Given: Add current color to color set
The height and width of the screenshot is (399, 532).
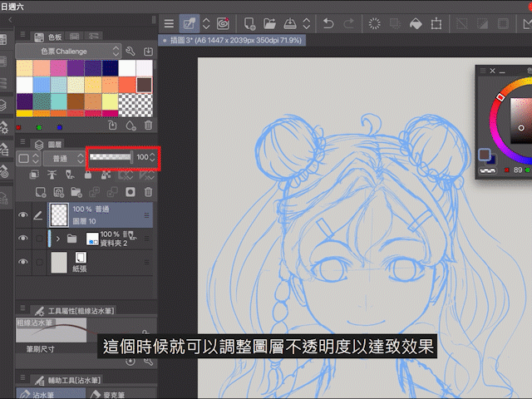Looking at the screenshot, I should click(x=131, y=126).
